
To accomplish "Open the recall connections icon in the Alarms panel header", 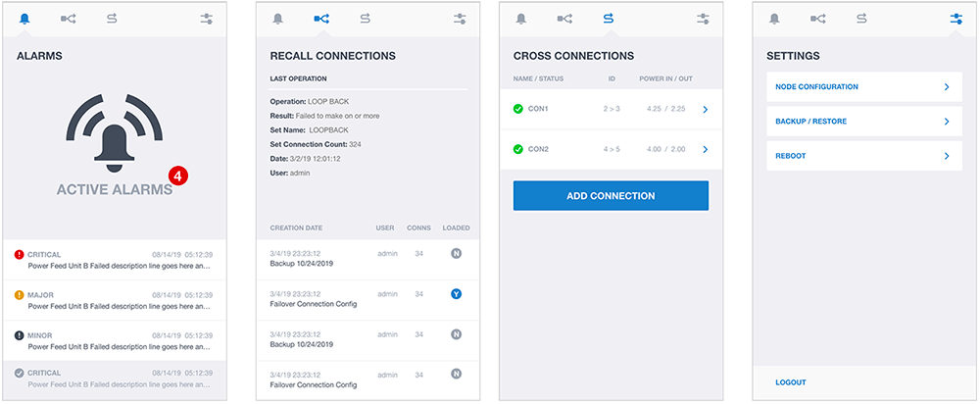I will coord(68,19).
